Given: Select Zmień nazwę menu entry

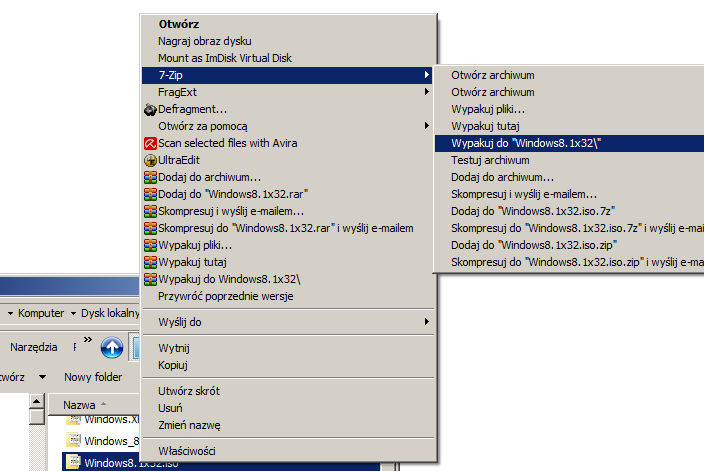Looking at the screenshot, I should (288, 425).
